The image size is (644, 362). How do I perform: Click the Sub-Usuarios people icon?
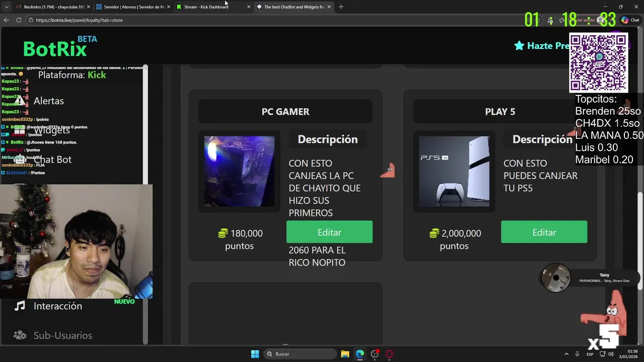click(x=20, y=335)
